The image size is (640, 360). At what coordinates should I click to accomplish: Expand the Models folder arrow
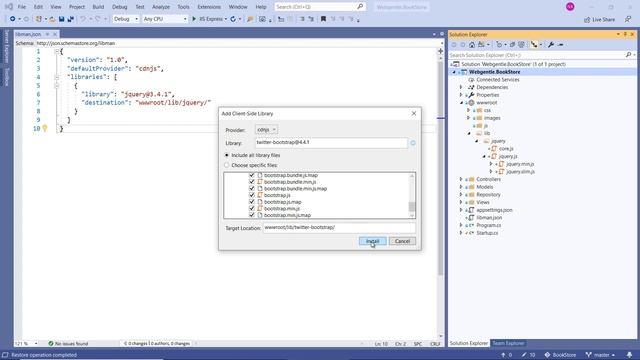[x=461, y=187]
